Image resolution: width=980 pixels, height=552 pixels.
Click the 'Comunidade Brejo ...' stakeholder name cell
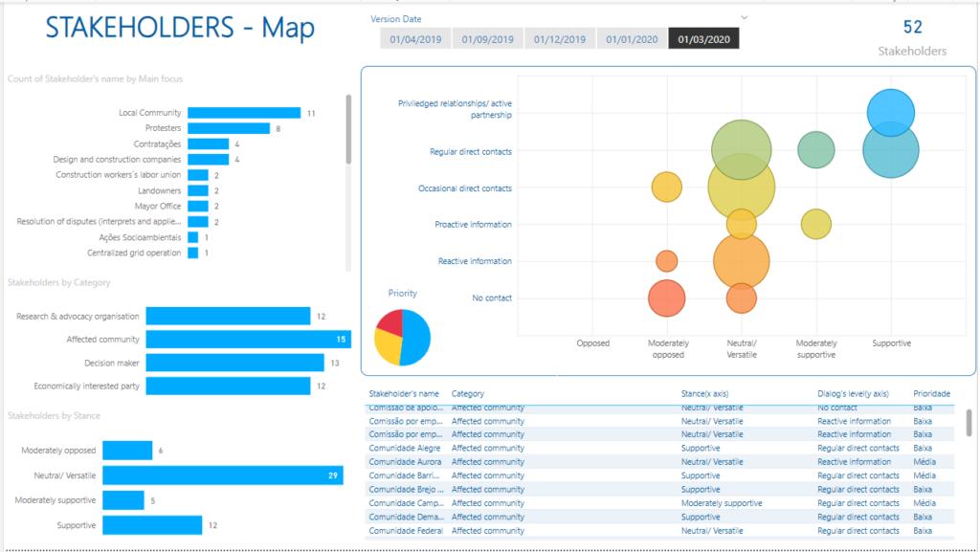pyautogui.click(x=406, y=490)
